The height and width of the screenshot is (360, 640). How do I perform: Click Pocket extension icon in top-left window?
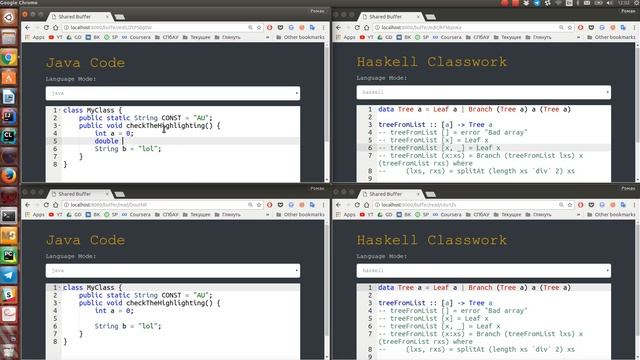tap(280, 27)
